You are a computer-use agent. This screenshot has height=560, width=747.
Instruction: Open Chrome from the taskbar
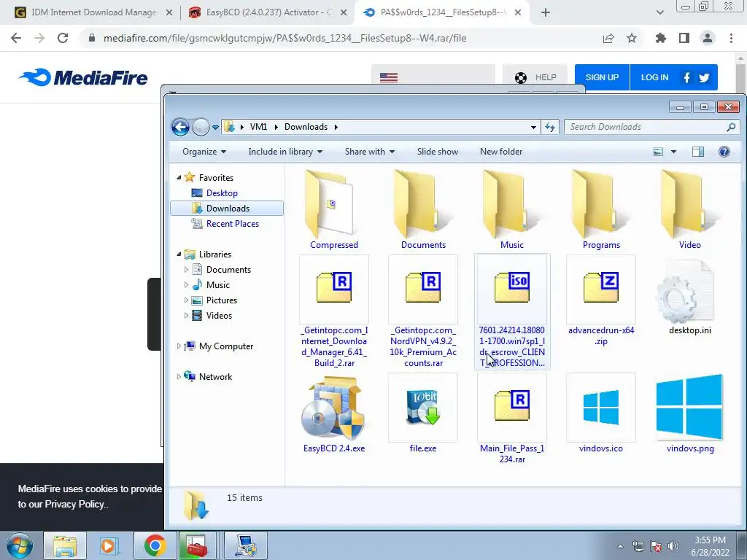[x=155, y=545]
